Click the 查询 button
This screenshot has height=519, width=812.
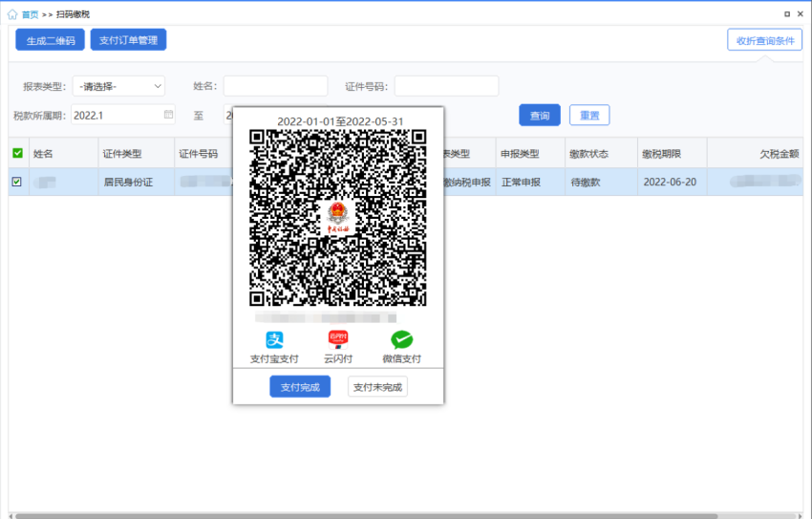(x=540, y=115)
